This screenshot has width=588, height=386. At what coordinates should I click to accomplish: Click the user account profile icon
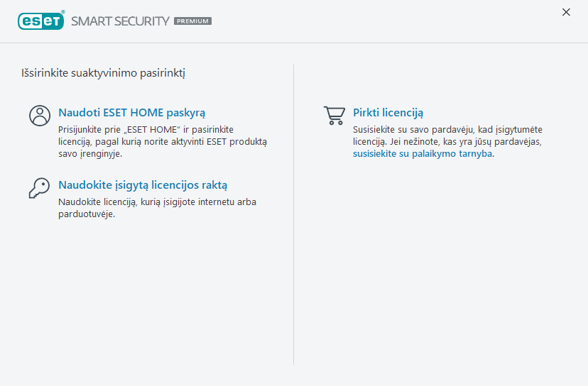coord(40,116)
